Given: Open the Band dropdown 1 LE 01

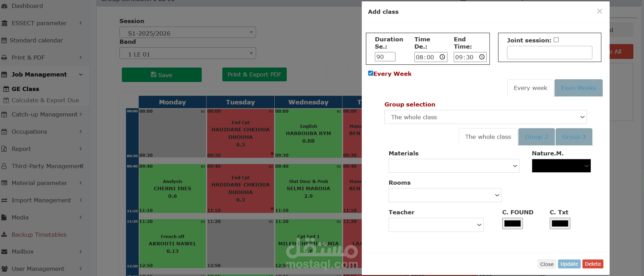Looking at the screenshot, I should pos(188,53).
